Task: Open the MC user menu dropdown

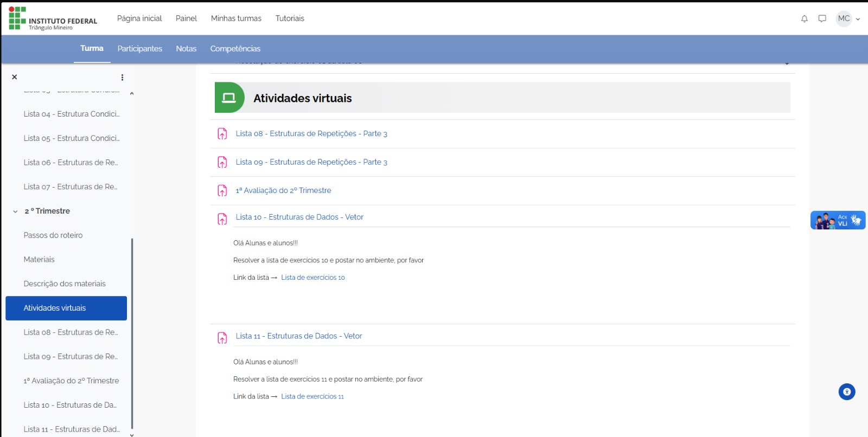Action: (x=848, y=18)
